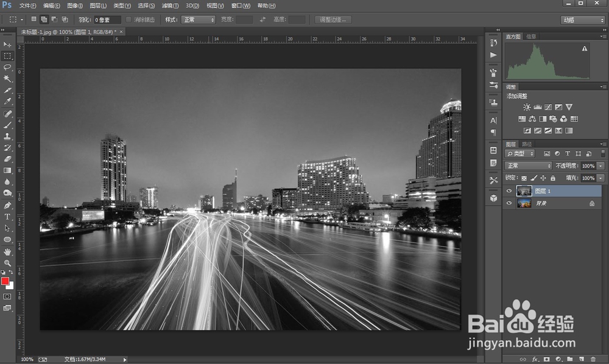Open the 文件(F) menu
Viewport: 609px width, 364px height.
pos(27,6)
